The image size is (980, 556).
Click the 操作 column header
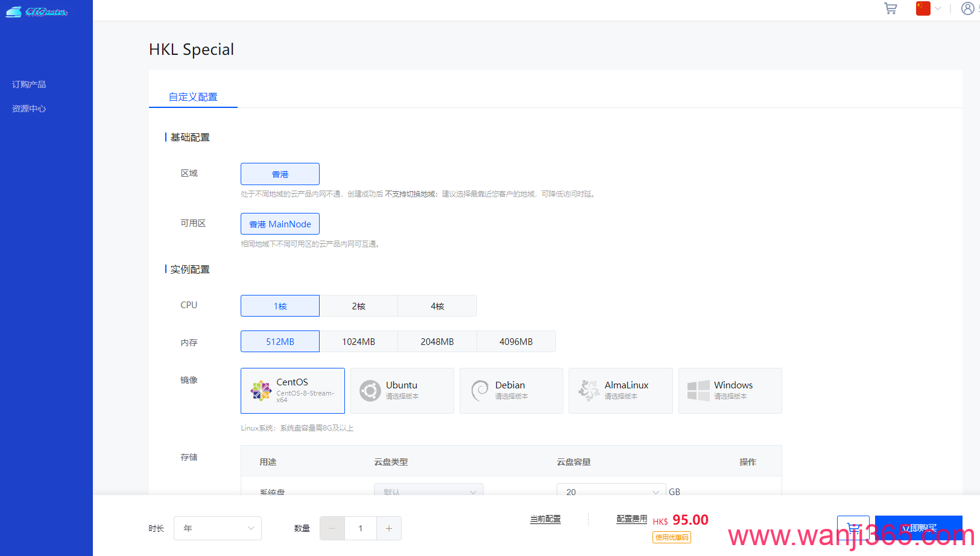pos(748,462)
